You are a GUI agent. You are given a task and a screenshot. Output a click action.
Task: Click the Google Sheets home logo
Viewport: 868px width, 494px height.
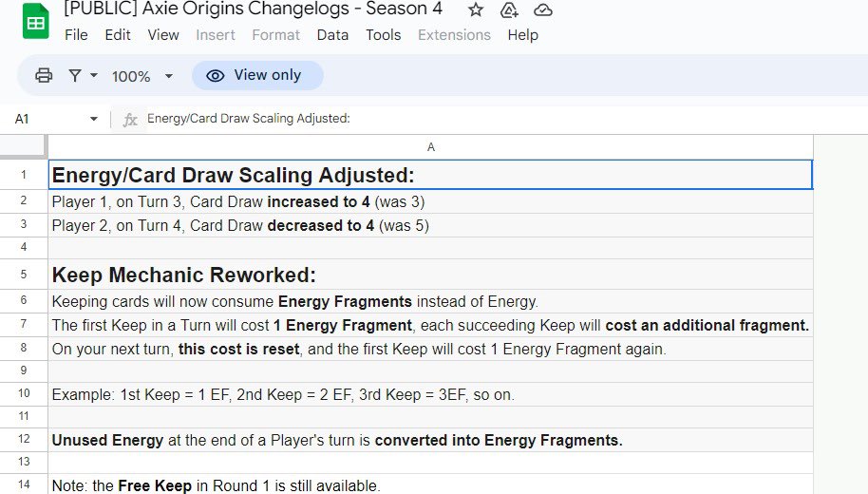35,22
